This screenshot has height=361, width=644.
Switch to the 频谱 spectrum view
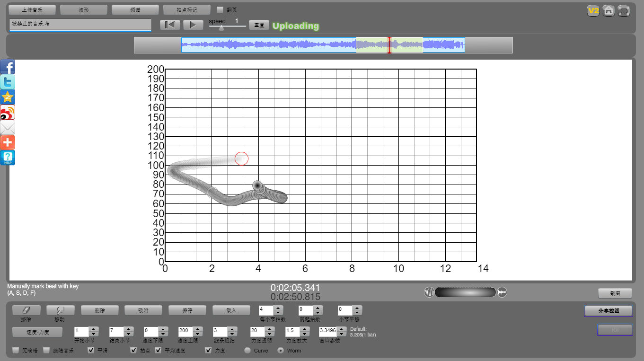pos(135,9)
